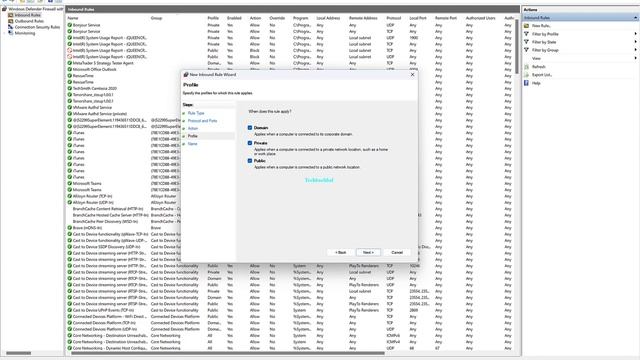Click the Refresh icon in Actions pane

coord(527,67)
